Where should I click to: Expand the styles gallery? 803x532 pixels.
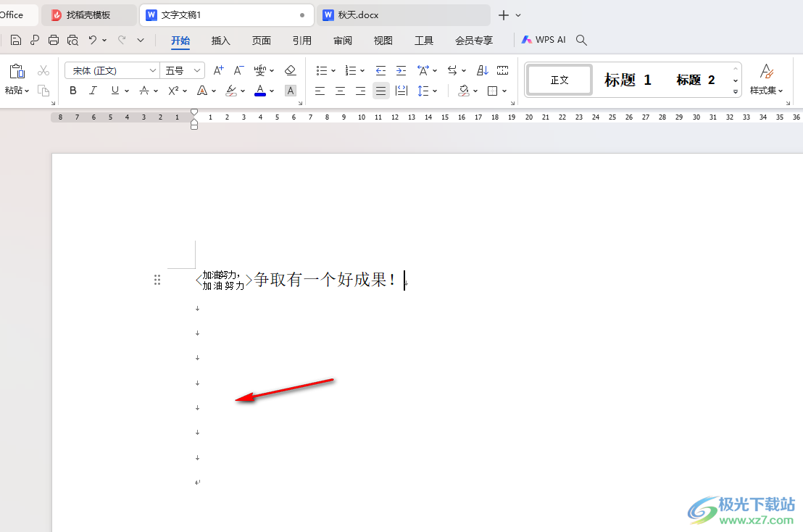coord(736,92)
